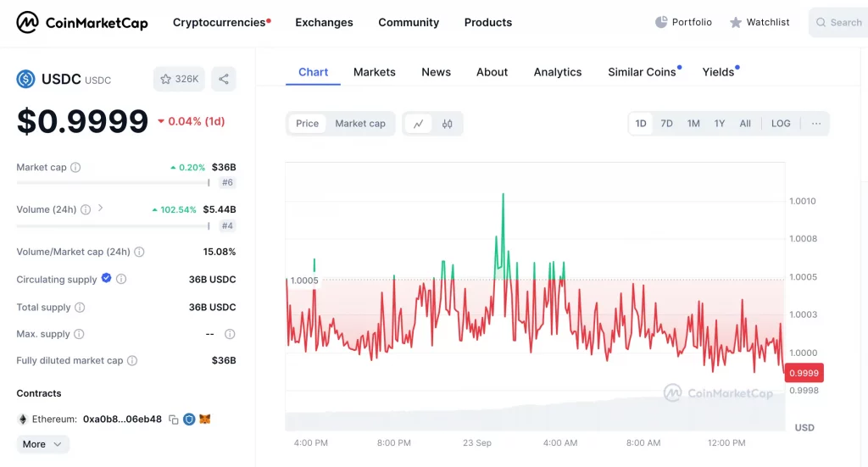Click Volume (24h) info icon
The image size is (868, 467).
(x=86, y=209)
